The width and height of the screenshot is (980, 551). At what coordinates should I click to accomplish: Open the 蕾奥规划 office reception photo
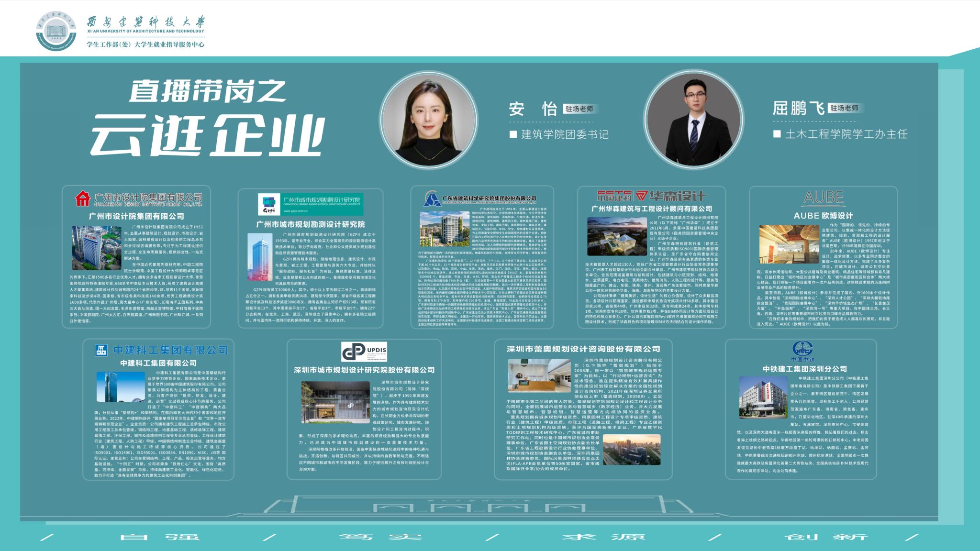tap(539, 376)
